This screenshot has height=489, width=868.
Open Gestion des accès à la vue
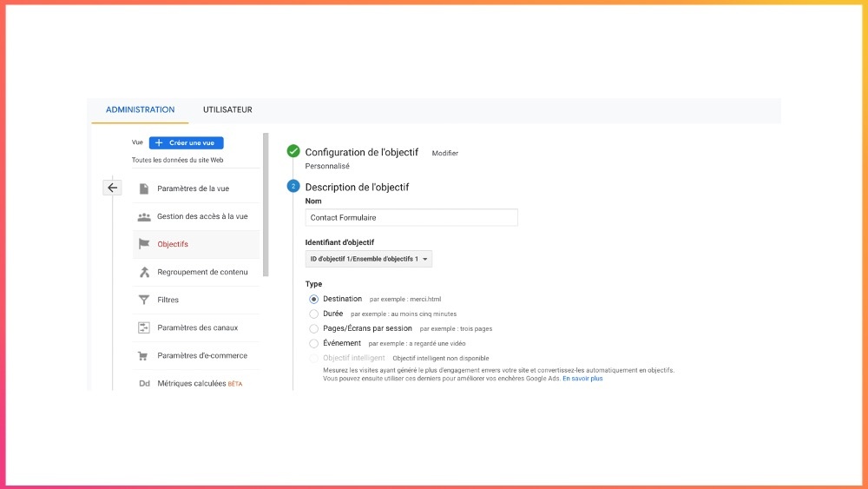tap(196, 216)
